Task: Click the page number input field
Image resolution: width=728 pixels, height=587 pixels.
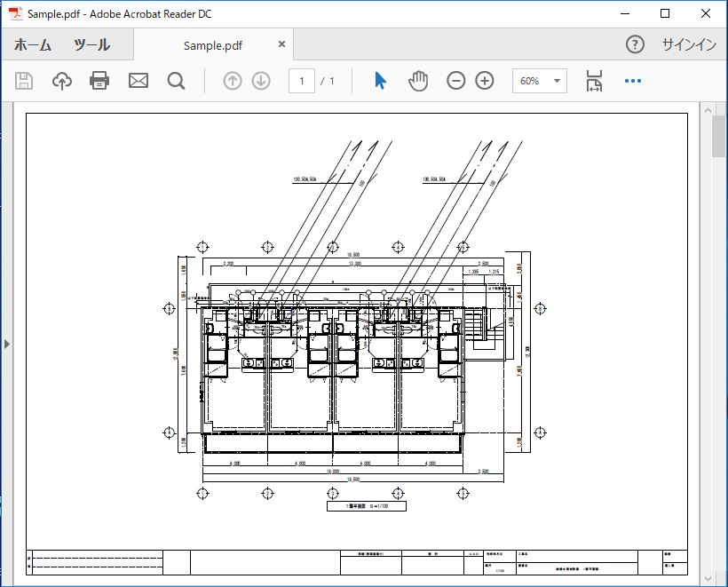Action: click(x=301, y=81)
